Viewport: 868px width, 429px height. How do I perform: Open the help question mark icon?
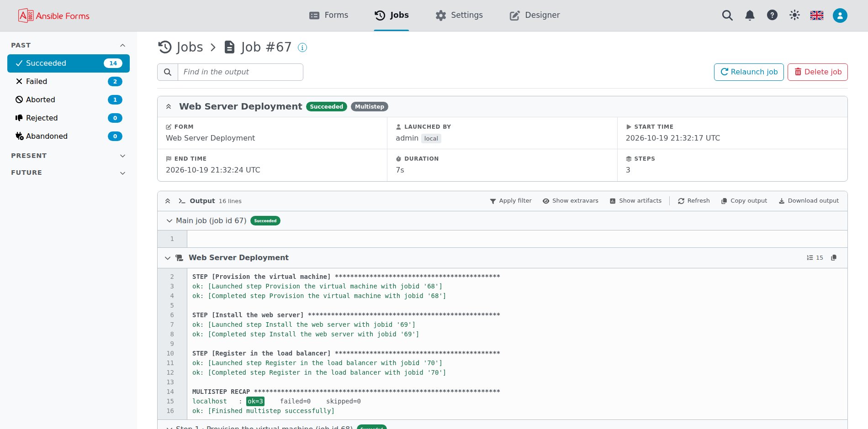[772, 15]
